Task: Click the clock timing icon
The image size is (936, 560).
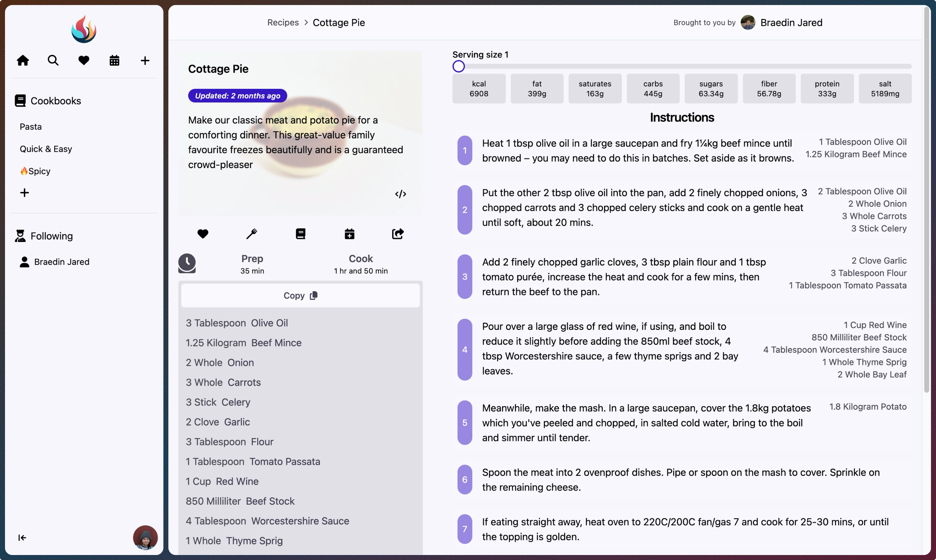Action: (187, 263)
